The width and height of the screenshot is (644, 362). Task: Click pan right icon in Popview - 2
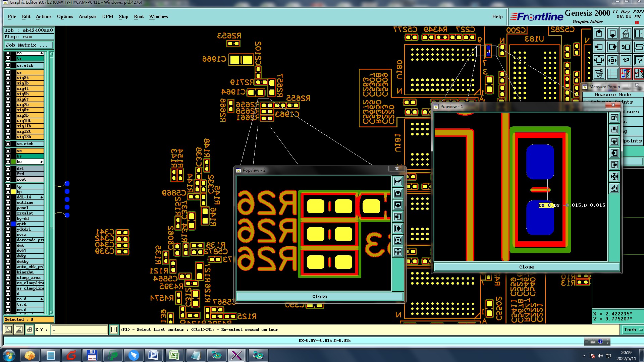[398, 228]
